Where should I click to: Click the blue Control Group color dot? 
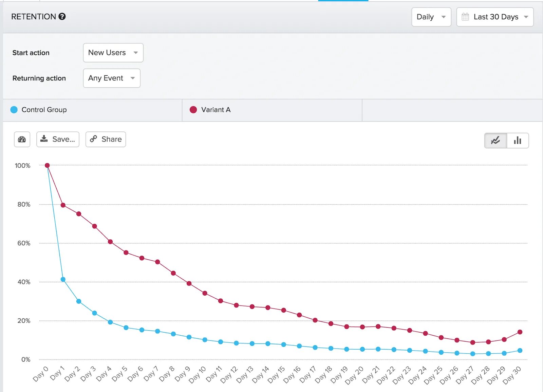pos(14,110)
